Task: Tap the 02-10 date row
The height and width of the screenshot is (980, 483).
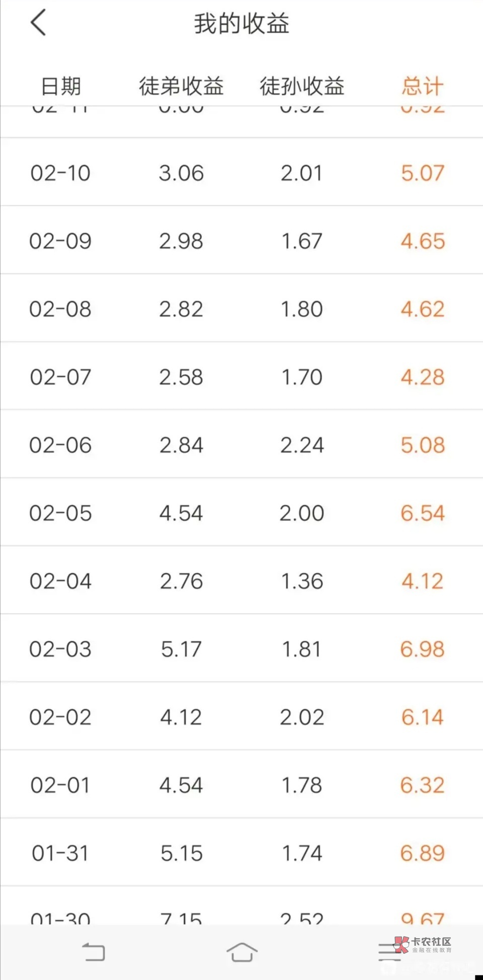Action: 60,173
